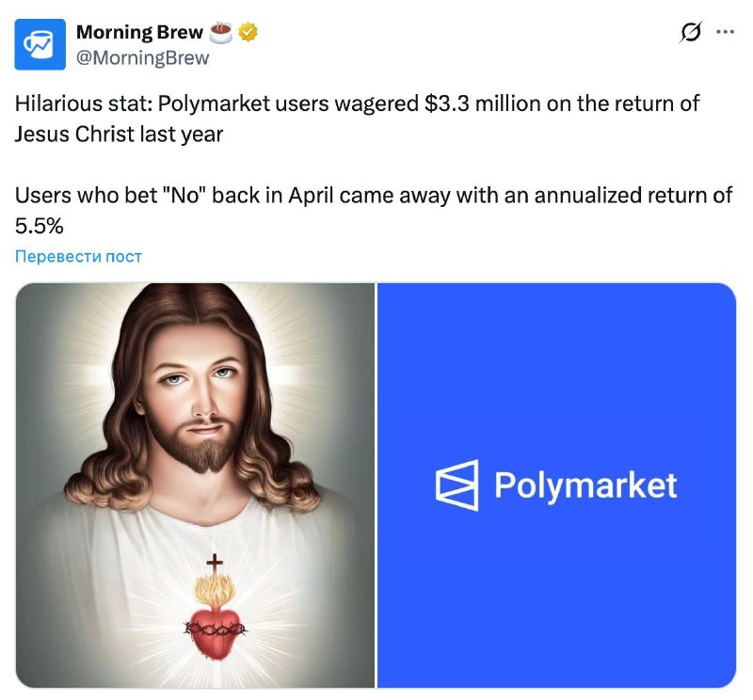Click the 'Polymarket' wordmark on the blue tile
Image resolution: width=753 pixels, height=700 pixels.
coord(584,486)
